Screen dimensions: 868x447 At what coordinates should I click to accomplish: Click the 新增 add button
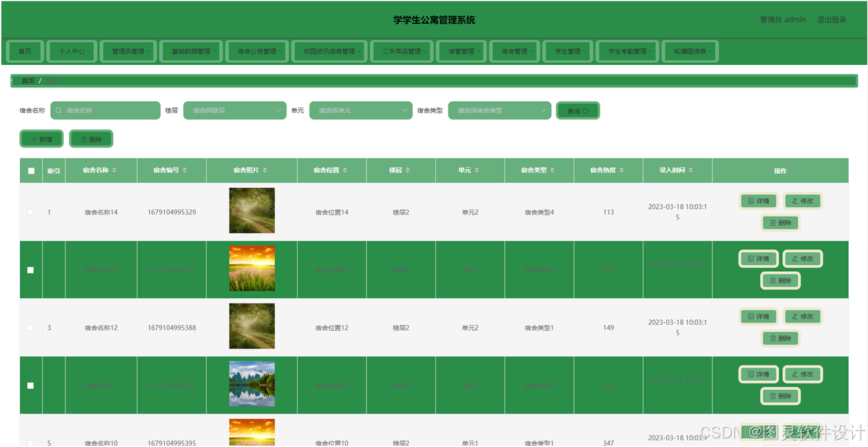pyautogui.click(x=42, y=140)
